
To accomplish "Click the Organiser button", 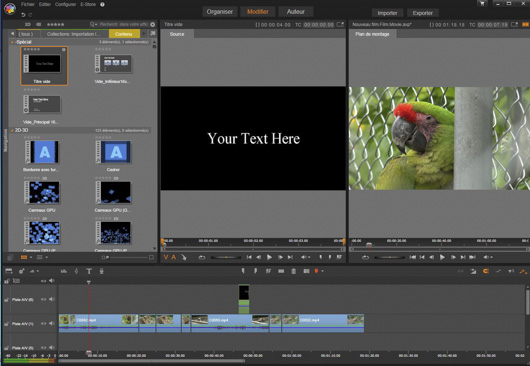I will [x=220, y=11].
